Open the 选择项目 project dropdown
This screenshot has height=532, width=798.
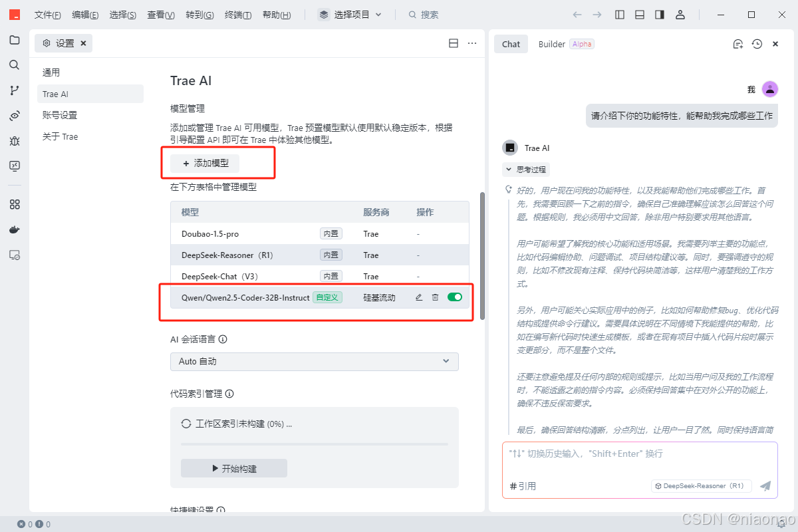(x=350, y=15)
